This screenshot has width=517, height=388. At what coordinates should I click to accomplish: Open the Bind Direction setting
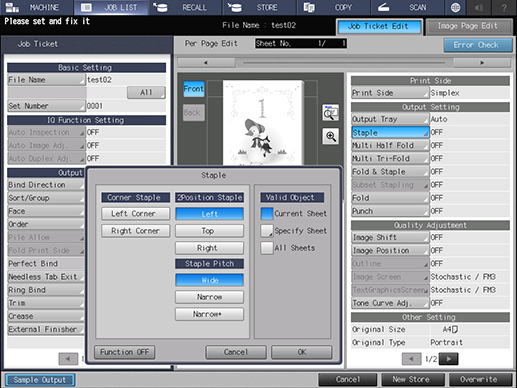point(46,185)
